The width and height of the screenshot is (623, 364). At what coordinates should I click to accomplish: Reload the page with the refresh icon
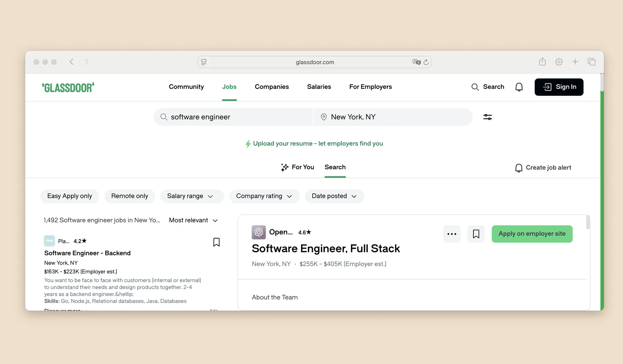(426, 62)
